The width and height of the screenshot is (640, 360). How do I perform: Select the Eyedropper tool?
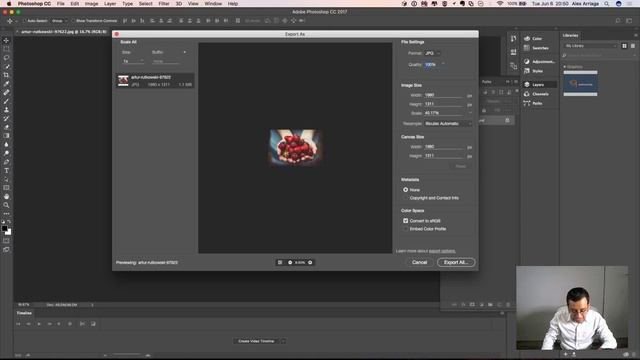point(6,84)
